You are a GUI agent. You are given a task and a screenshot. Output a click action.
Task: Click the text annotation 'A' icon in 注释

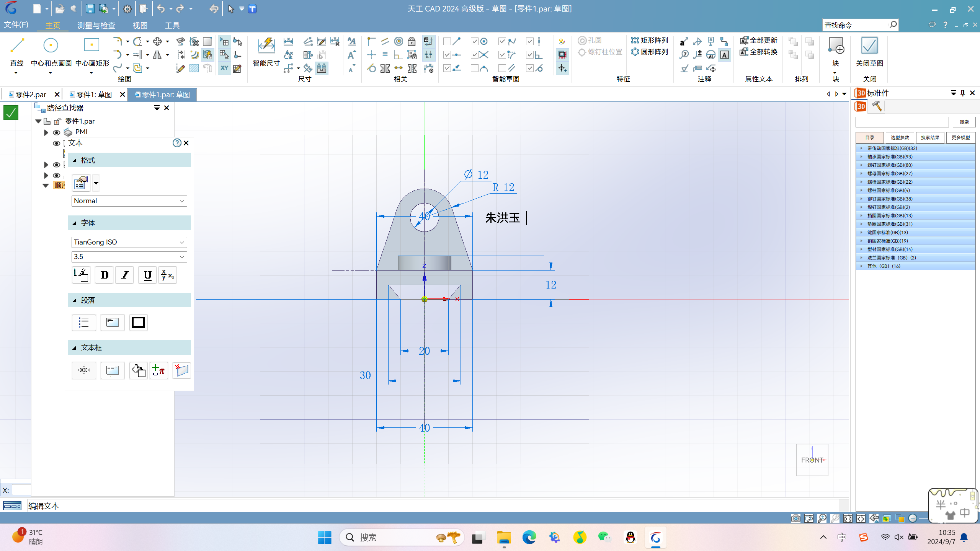pos(724,55)
